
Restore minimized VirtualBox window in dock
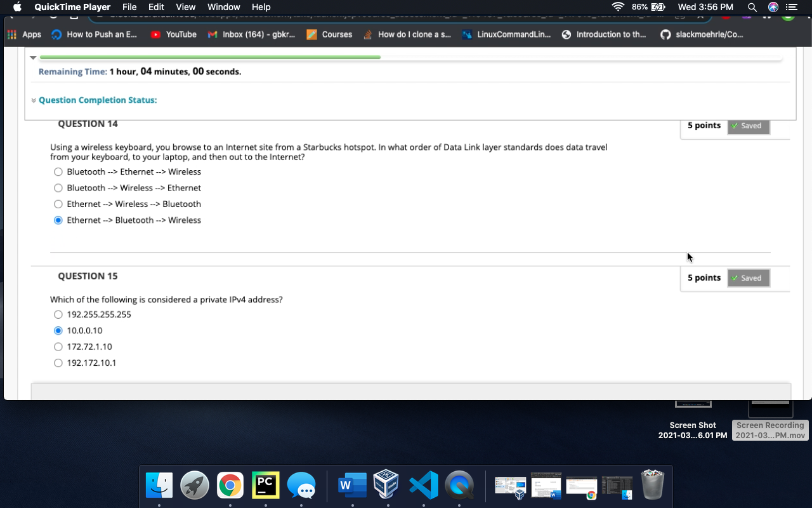click(511, 487)
